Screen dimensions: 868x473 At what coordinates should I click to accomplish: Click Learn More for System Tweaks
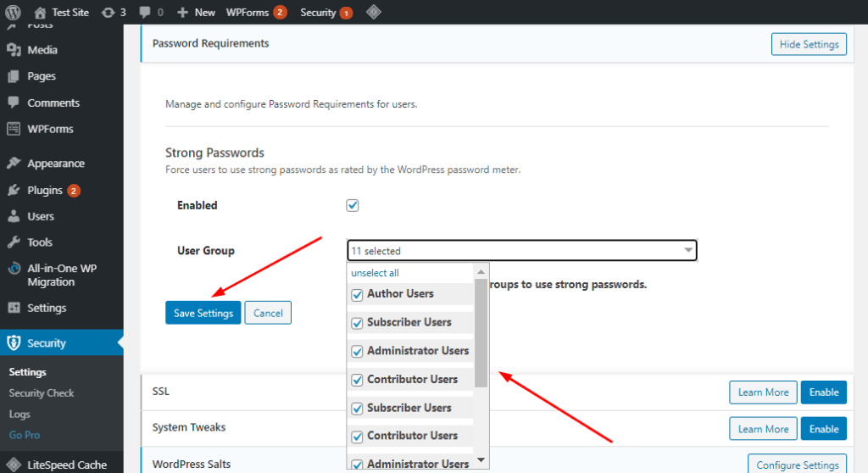point(764,429)
